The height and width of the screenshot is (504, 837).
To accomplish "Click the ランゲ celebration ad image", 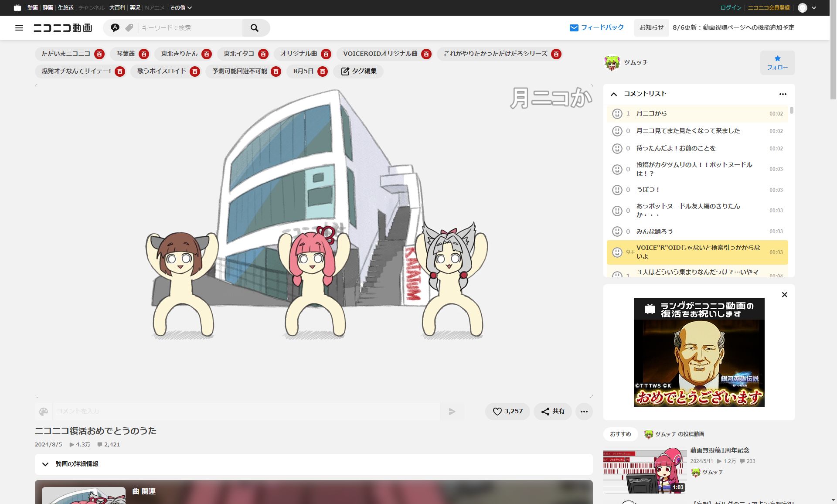I will click(x=699, y=352).
